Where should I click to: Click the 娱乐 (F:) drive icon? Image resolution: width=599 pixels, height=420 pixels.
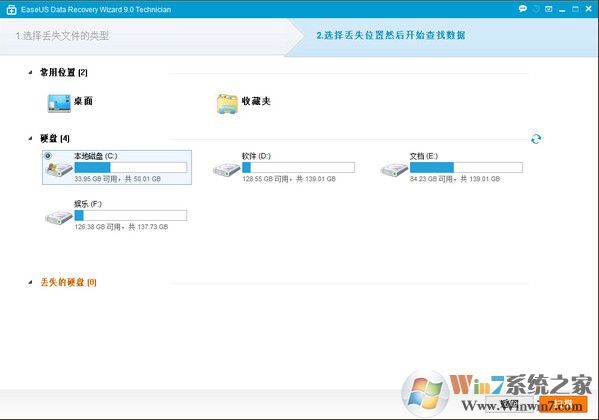click(59, 217)
